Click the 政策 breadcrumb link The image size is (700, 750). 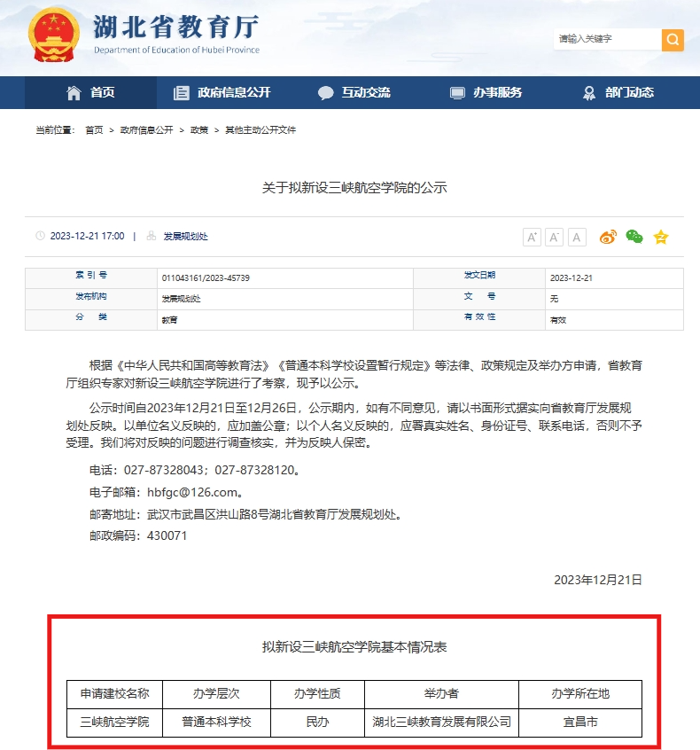(198, 130)
